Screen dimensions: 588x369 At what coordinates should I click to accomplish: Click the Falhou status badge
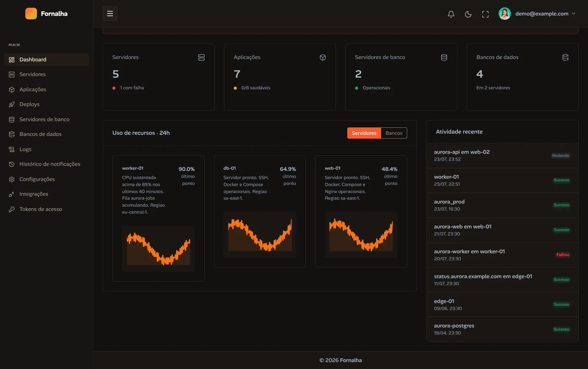(x=563, y=255)
